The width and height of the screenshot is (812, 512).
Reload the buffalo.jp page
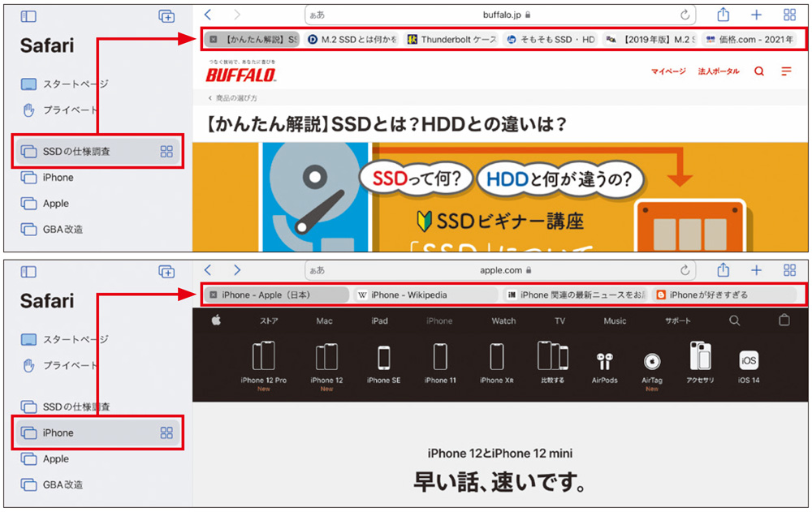pyautogui.click(x=685, y=15)
